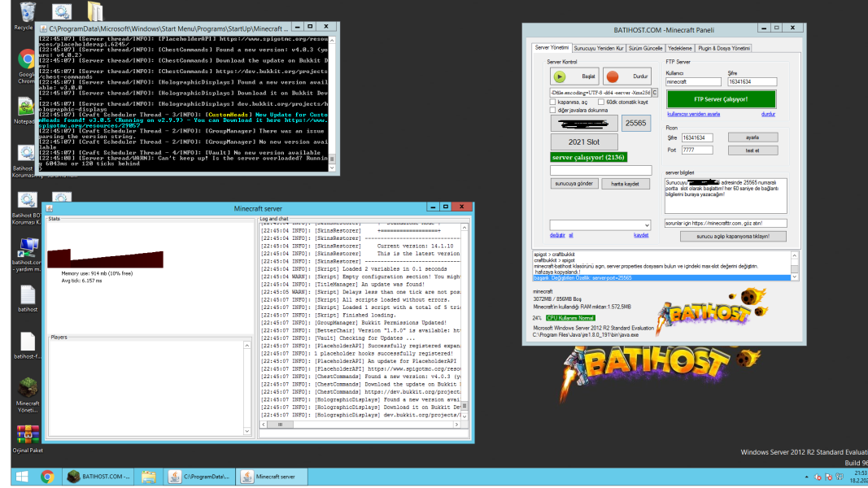Open the batihost text file on the desktop
Screen dimensions: 868x488
(x=27, y=298)
